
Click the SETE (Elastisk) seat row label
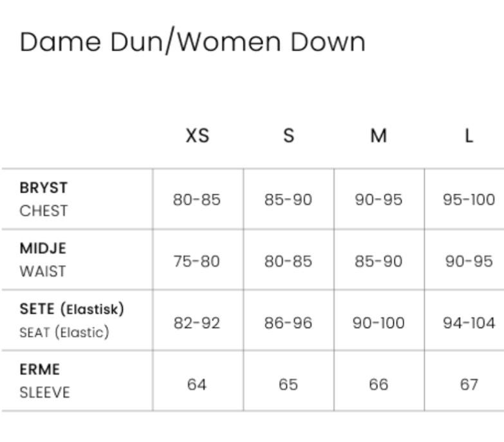[x=71, y=320]
